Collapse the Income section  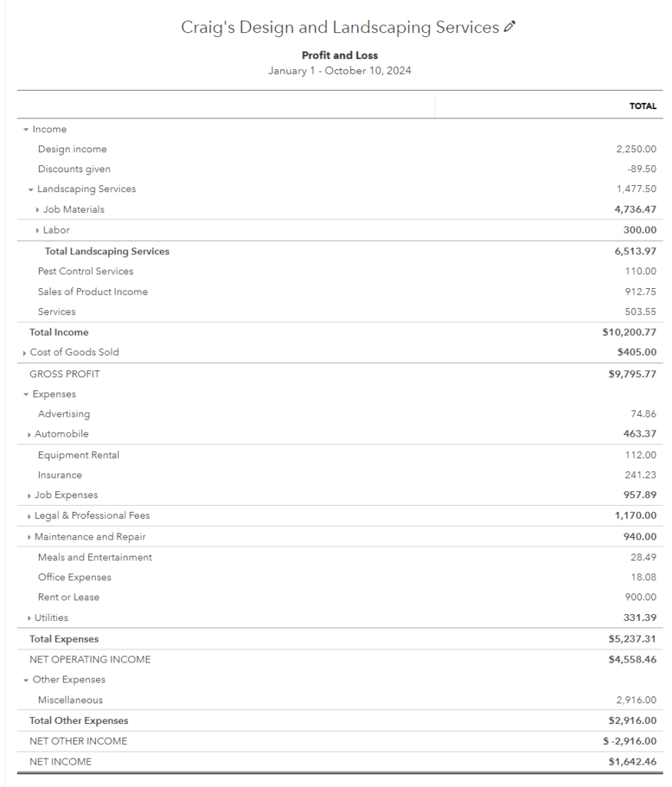[26, 130]
